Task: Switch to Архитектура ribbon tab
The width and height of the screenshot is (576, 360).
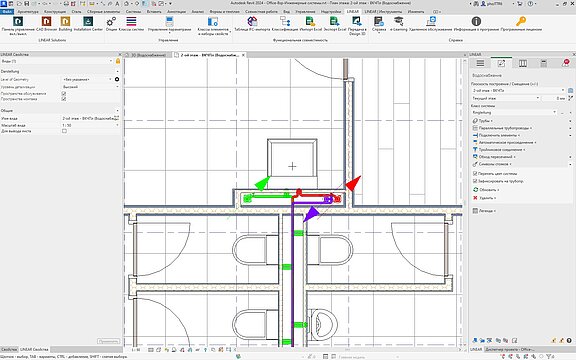Action: (28, 12)
